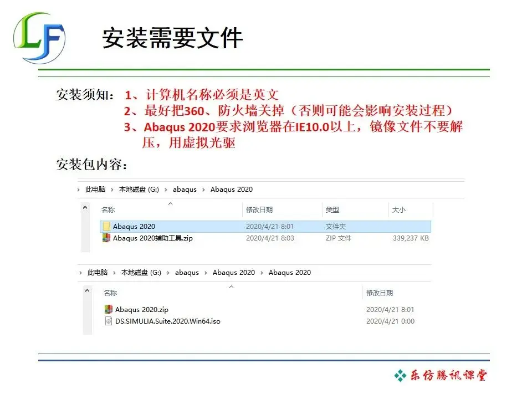Image resolution: width=532 pixels, height=399 pixels.
Task: Sort by 大小 column header
Action: coord(398,209)
